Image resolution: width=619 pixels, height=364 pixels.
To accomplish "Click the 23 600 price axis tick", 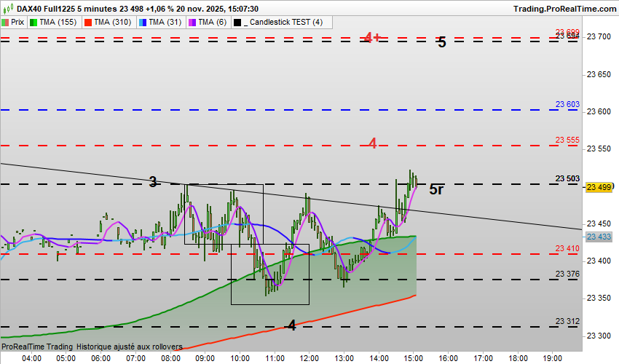I will click(x=599, y=111).
